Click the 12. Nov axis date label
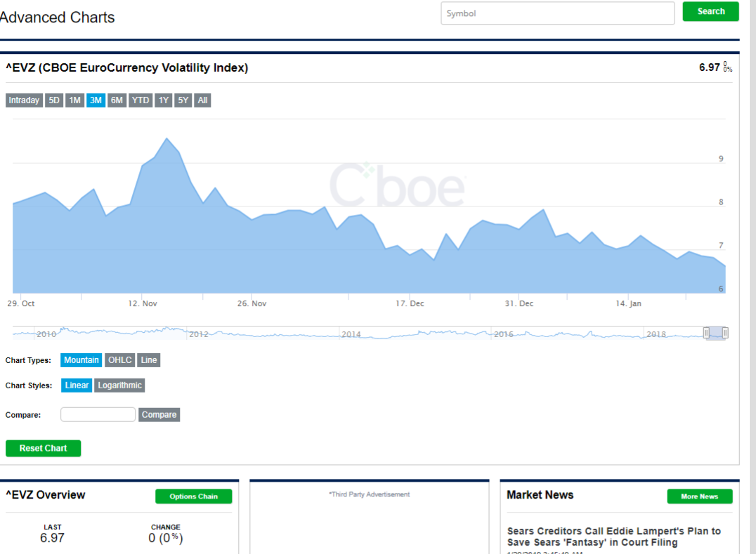This screenshot has height=554, width=756. tap(143, 303)
